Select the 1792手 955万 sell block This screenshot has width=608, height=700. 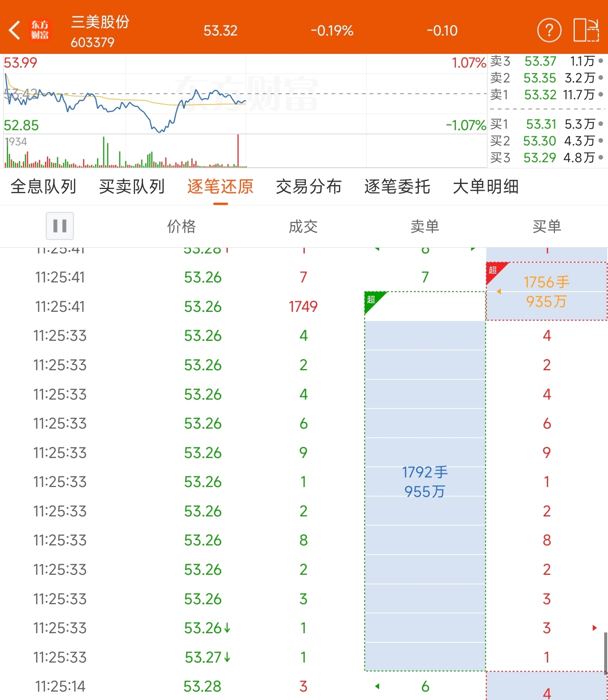coord(425,482)
